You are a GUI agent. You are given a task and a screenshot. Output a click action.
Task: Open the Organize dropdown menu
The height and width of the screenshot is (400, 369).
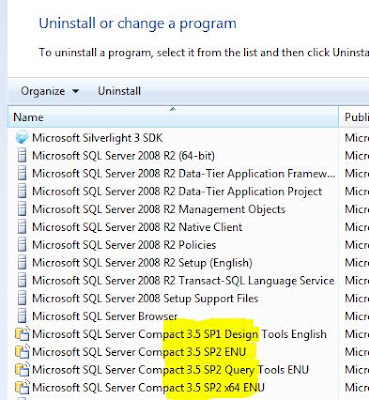coord(50,91)
